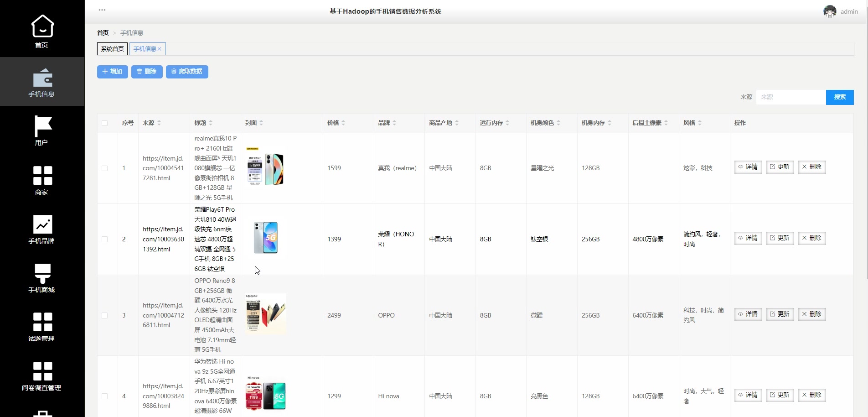Sort by the 机身颜色 column arrows
Viewport: 868px width, 417px height.
point(558,123)
